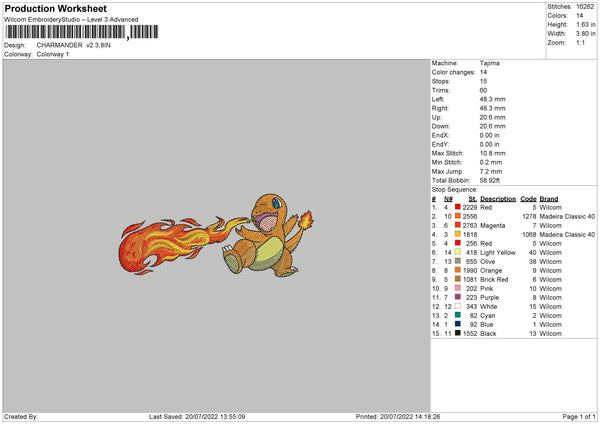Click the Up value 20.6 mm
Screen dimensions: 600x424
[x=492, y=117]
